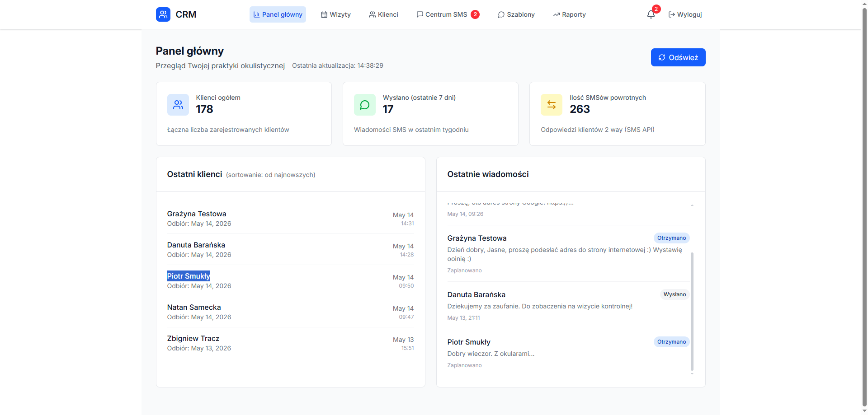Click the Otrzymano badge for Grażyna Testowa
Viewport: 868px width, 415px height.
coord(671,238)
